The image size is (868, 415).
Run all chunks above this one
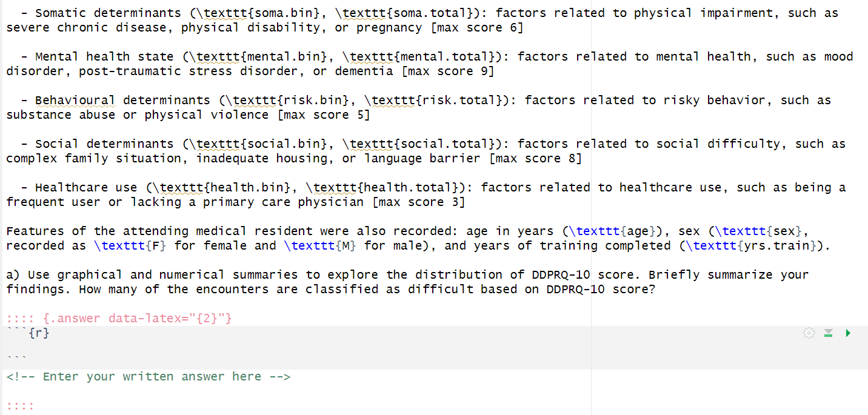click(828, 333)
